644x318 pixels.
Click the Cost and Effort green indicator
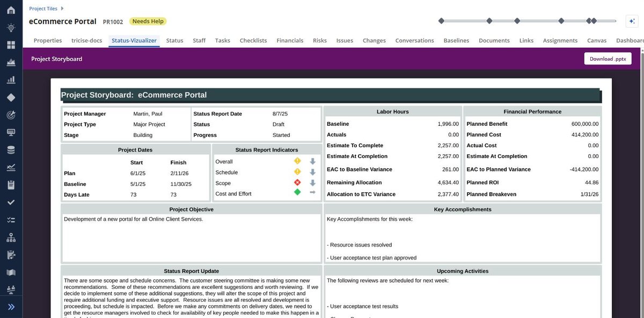click(x=297, y=192)
